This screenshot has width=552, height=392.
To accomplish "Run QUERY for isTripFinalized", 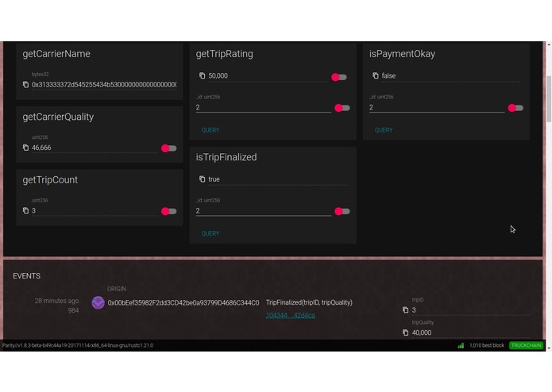I will [x=210, y=233].
